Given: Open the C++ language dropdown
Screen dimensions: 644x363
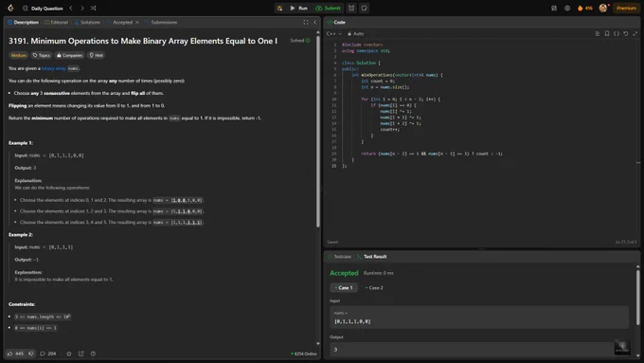Looking at the screenshot, I should [x=334, y=34].
